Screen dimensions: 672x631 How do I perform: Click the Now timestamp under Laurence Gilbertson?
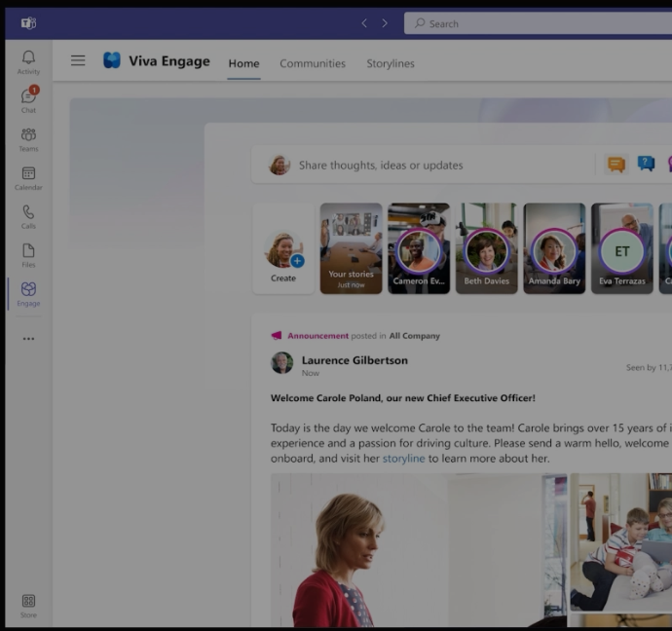(x=311, y=373)
